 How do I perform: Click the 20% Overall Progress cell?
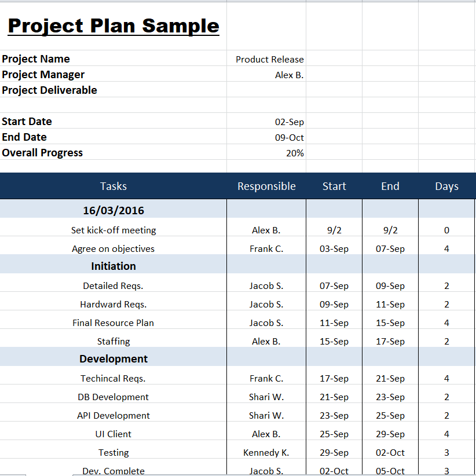294,153
